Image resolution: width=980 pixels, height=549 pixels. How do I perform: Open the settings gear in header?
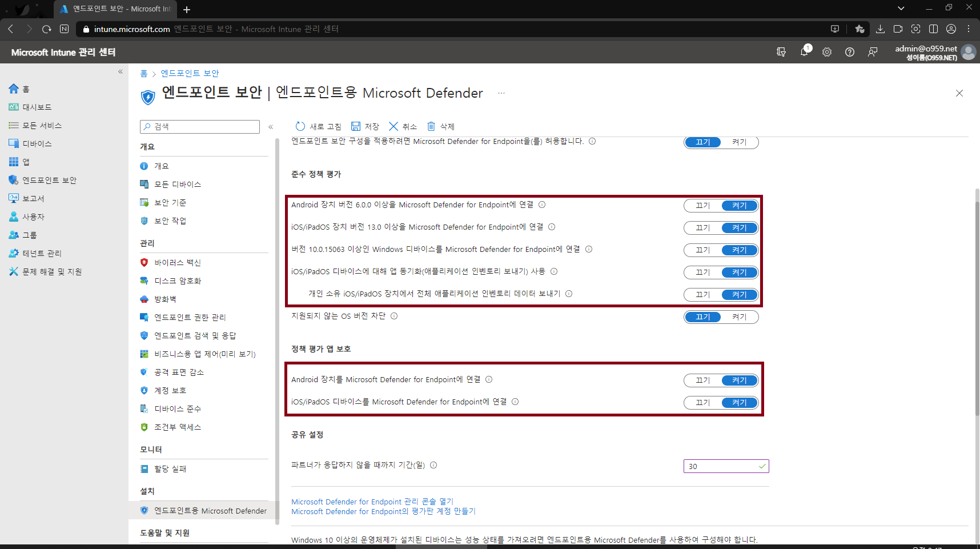point(827,52)
